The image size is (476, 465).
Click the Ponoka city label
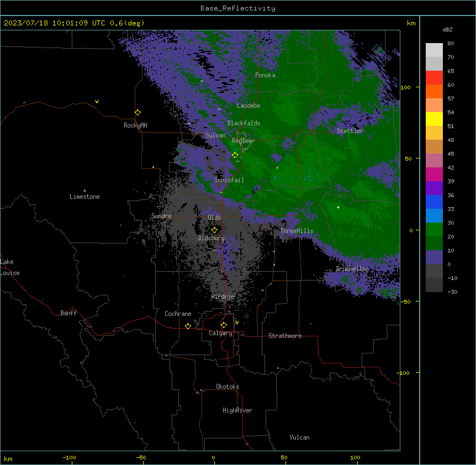pos(265,75)
